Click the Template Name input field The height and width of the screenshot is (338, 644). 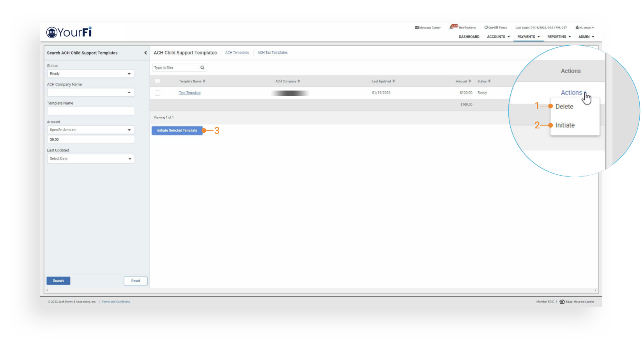pyautogui.click(x=90, y=111)
